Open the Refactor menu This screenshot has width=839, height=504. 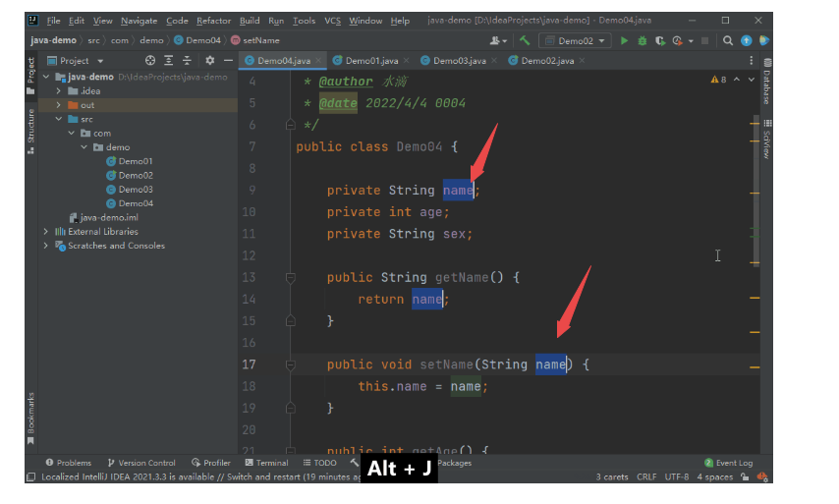click(x=213, y=21)
